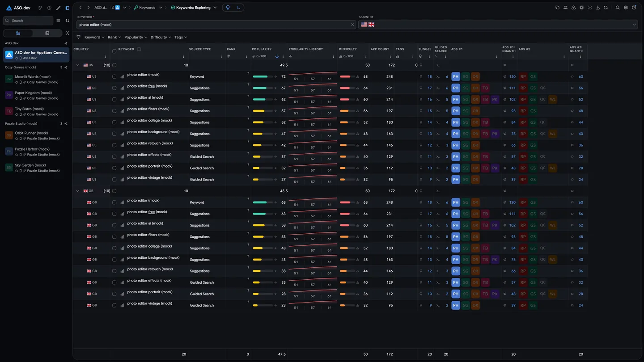Open the help question-mark icon
This screenshot has height=362, width=644.
[634, 8]
